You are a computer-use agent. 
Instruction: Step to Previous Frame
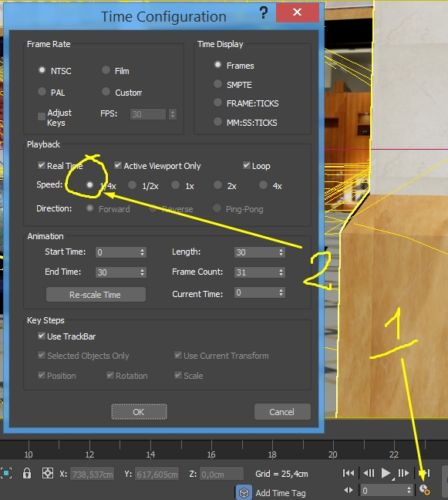coord(369,473)
